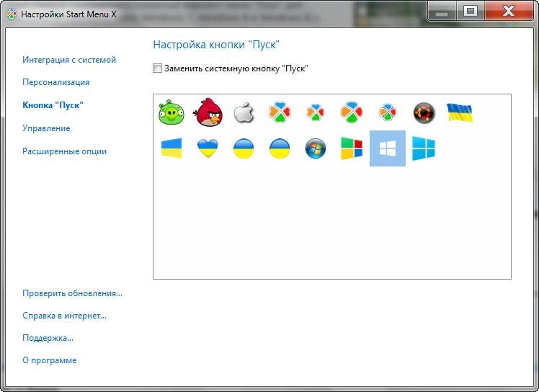Minimize the Настройки Start Menu X window
This screenshot has width=539, height=392.
(x=442, y=12)
